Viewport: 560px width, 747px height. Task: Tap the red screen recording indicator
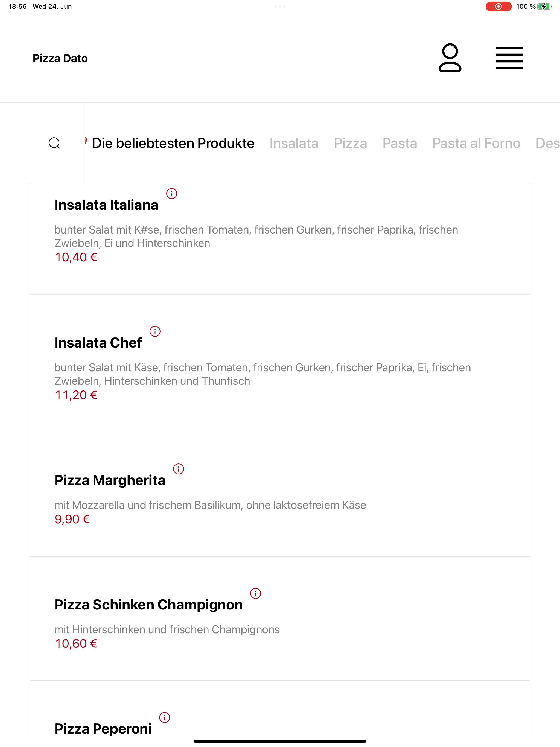point(498,6)
